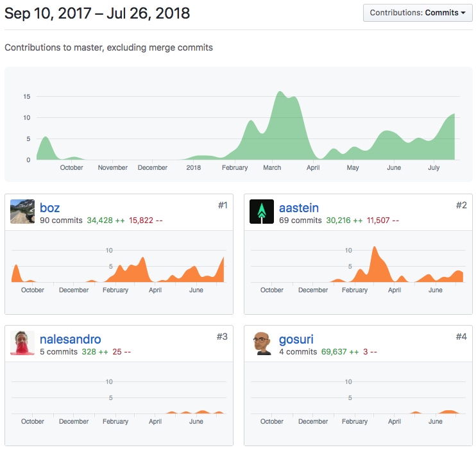Viewport: 476px width, 450px height.
Task: Click gosuri's 69,637 ++ additions count
Action: 340,352
